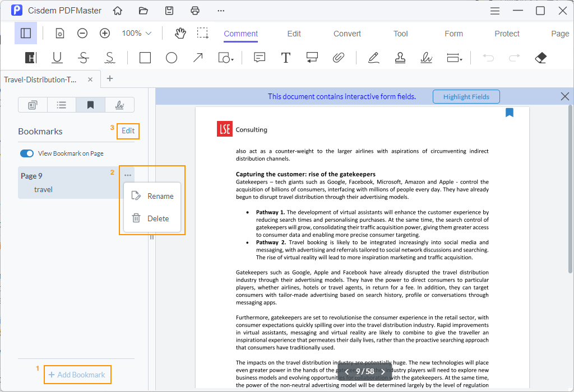
Task: Switch to the Form tab
Action: pyautogui.click(x=453, y=34)
